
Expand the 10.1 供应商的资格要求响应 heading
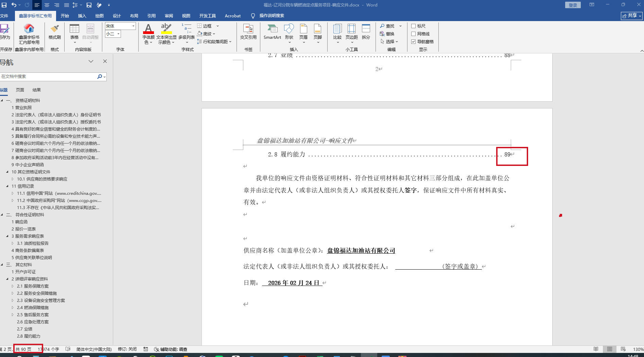[13, 179]
